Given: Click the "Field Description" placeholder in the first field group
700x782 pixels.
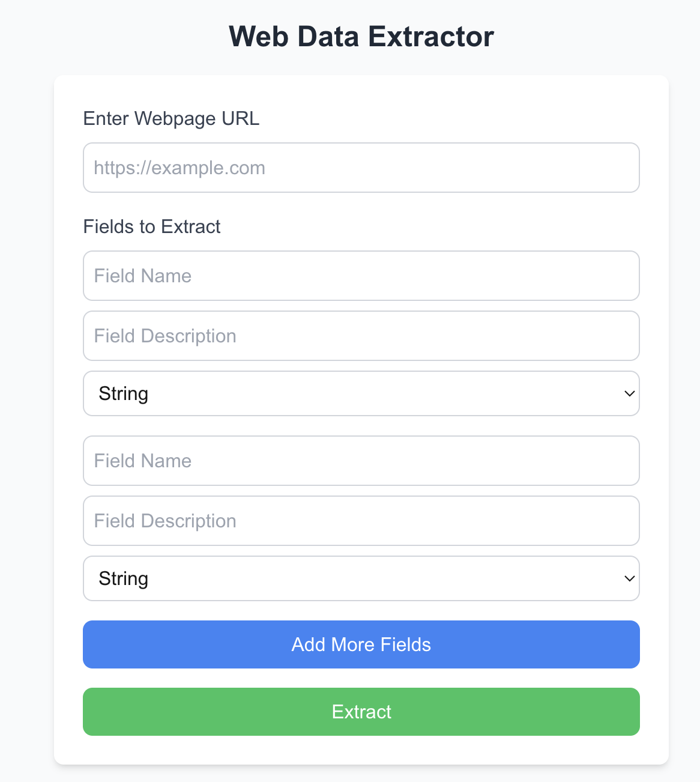Looking at the screenshot, I should tap(165, 336).
